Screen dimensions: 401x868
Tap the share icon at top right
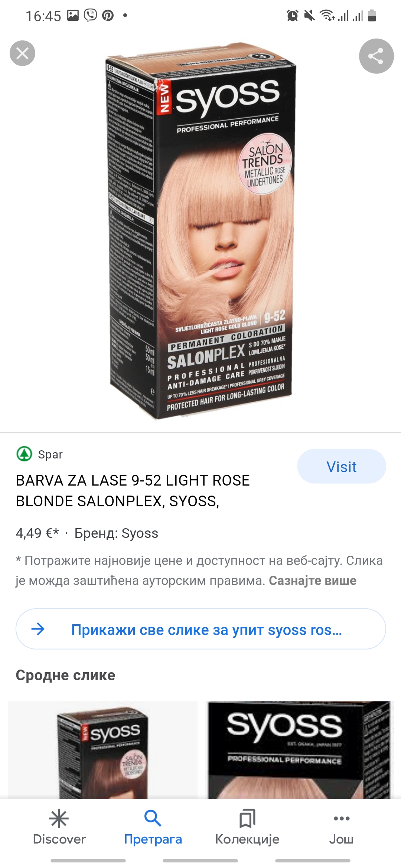pyautogui.click(x=376, y=56)
